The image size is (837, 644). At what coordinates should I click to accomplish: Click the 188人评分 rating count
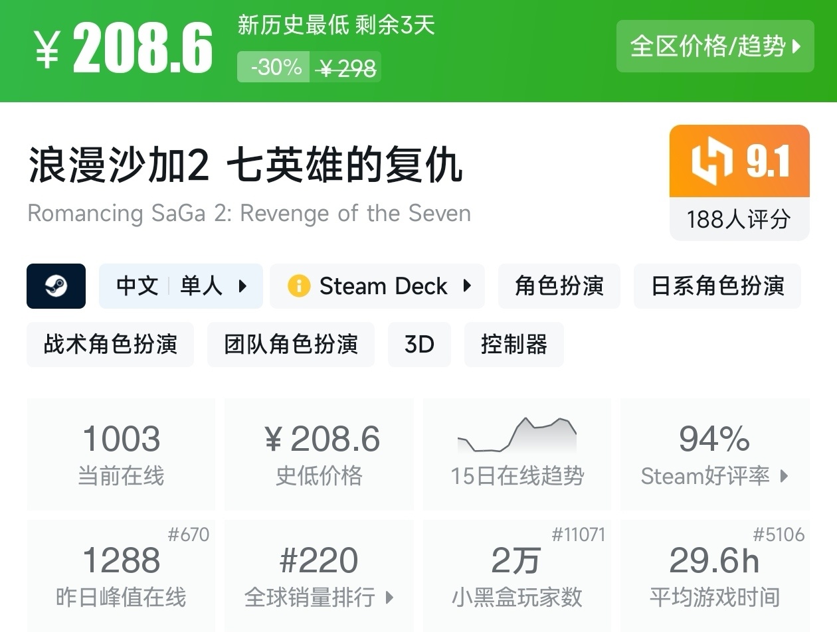[739, 219]
